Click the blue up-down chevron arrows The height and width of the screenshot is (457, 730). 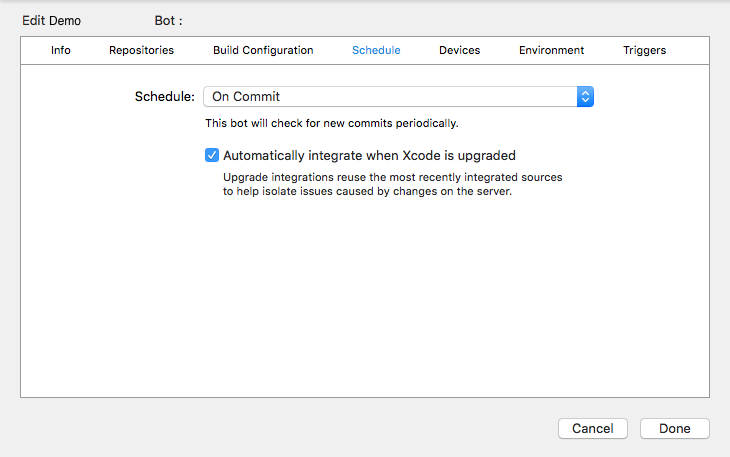pyautogui.click(x=586, y=97)
